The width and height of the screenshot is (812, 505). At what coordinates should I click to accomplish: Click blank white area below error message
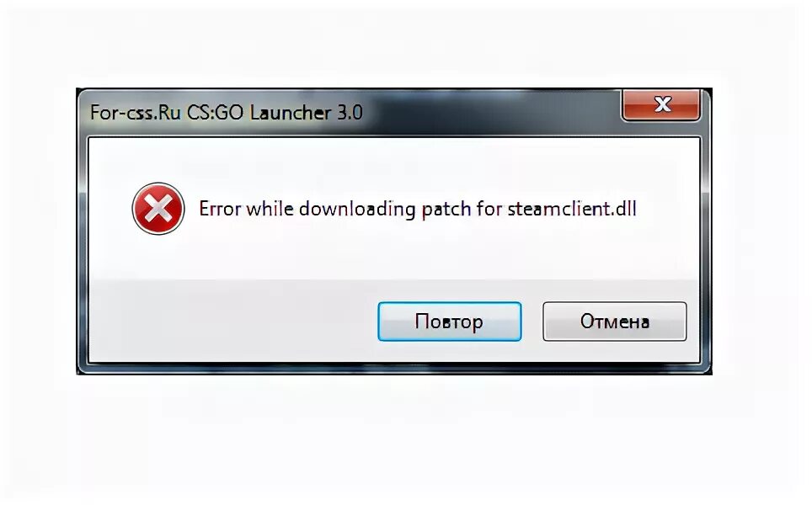393,253
